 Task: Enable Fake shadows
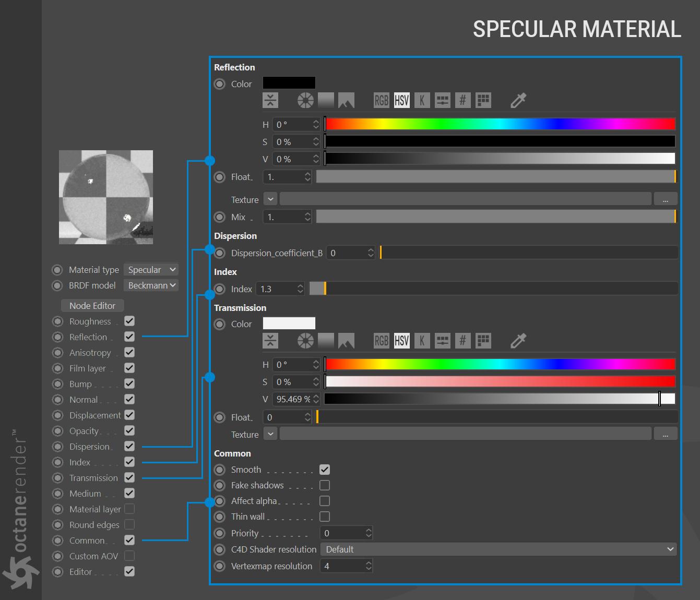(325, 485)
